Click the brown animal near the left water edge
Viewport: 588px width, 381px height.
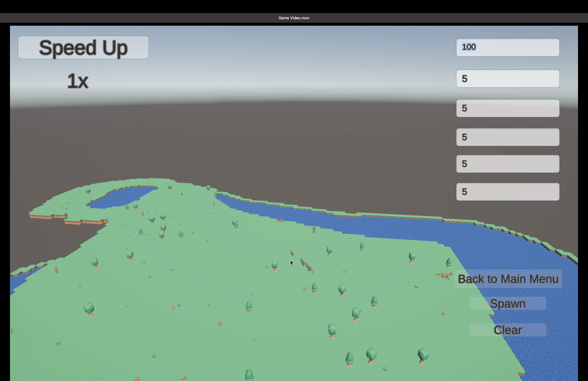point(56,270)
